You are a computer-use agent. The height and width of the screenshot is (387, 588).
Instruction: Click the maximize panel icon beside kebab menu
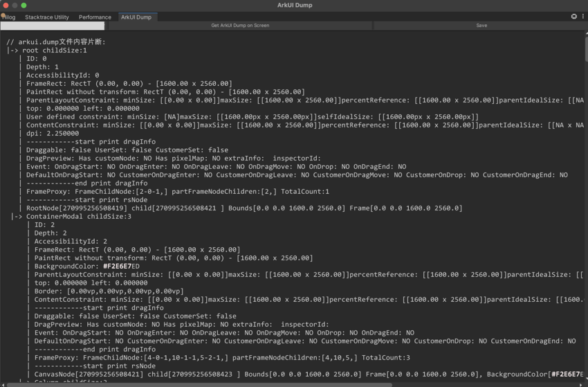573,17
